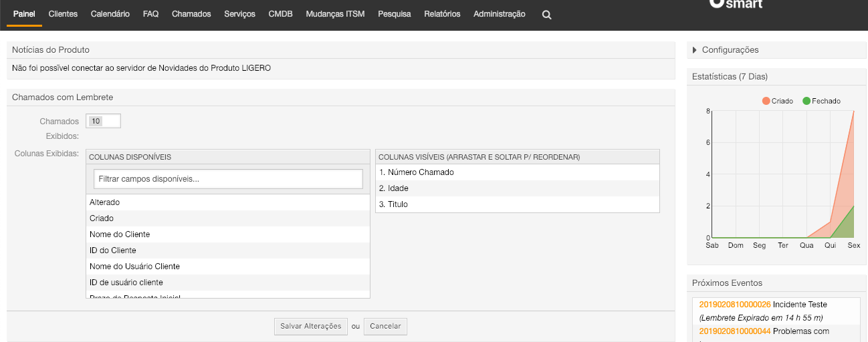Select Número Chamado visible column
This screenshot has width=868, height=342.
[x=518, y=172]
